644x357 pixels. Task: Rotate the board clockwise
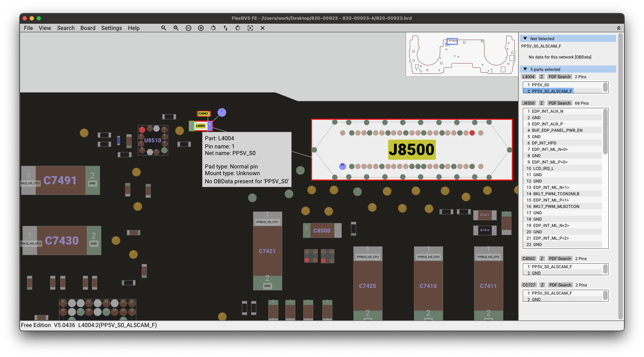click(238, 28)
